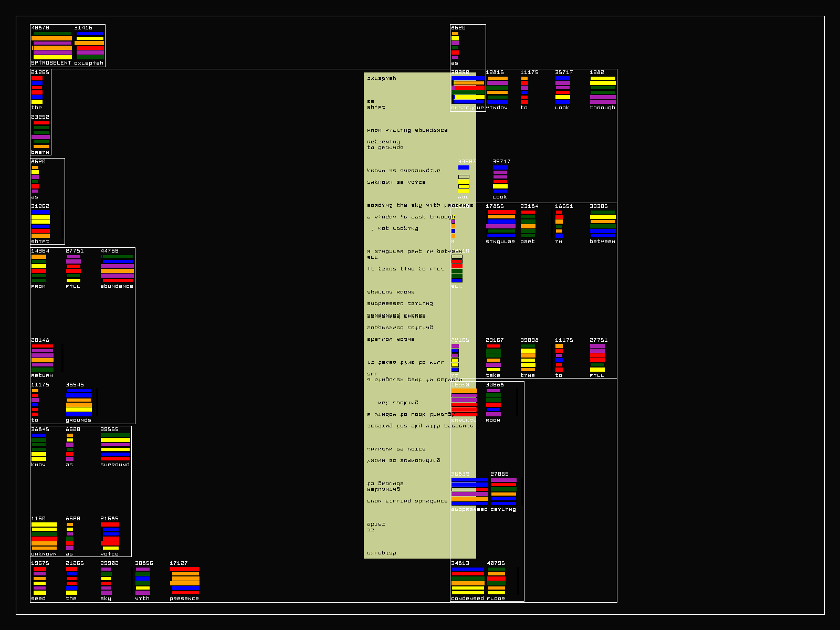Image resolution: width=840 pixels, height=630 pixels.
Task: Click the 'surround' color bar stack
Action: (115, 447)
